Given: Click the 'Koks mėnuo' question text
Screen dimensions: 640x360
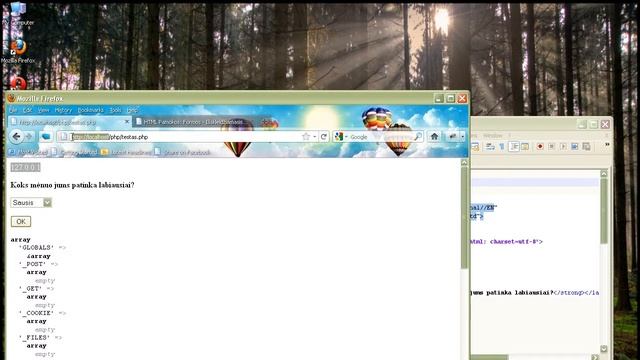Looking at the screenshot, I should click(x=72, y=185).
